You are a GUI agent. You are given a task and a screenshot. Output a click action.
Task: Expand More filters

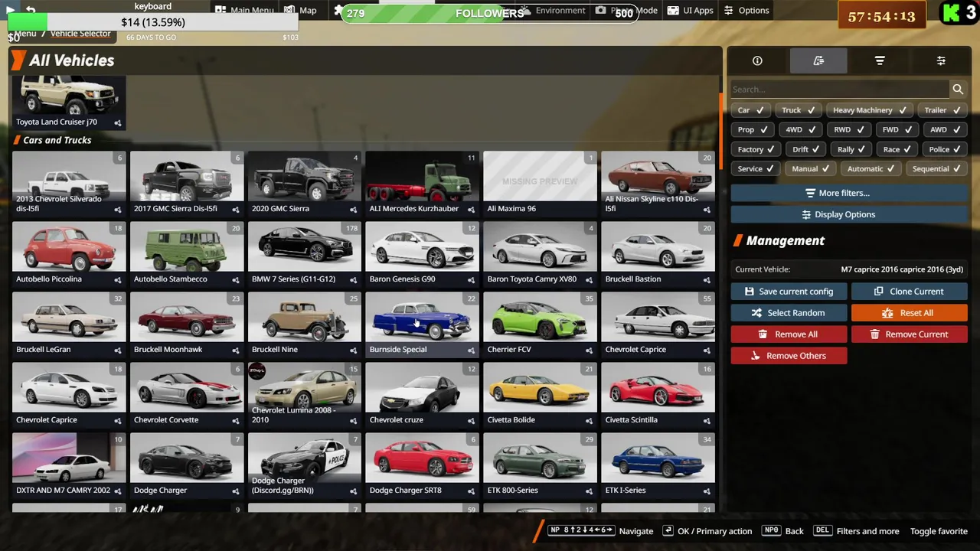click(x=849, y=193)
